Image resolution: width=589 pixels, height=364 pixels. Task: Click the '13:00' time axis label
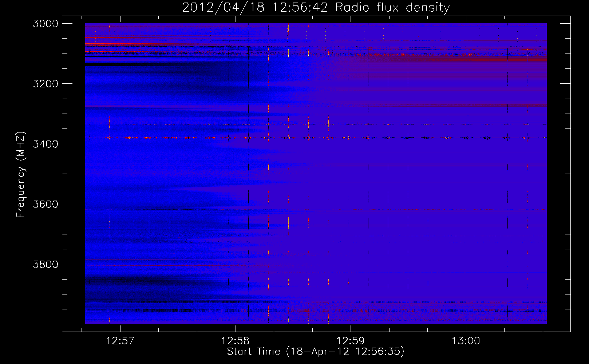(x=466, y=341)
